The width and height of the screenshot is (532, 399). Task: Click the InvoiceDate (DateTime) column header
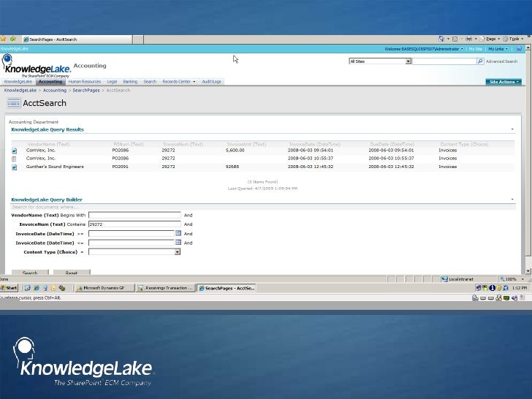[315, 144]
